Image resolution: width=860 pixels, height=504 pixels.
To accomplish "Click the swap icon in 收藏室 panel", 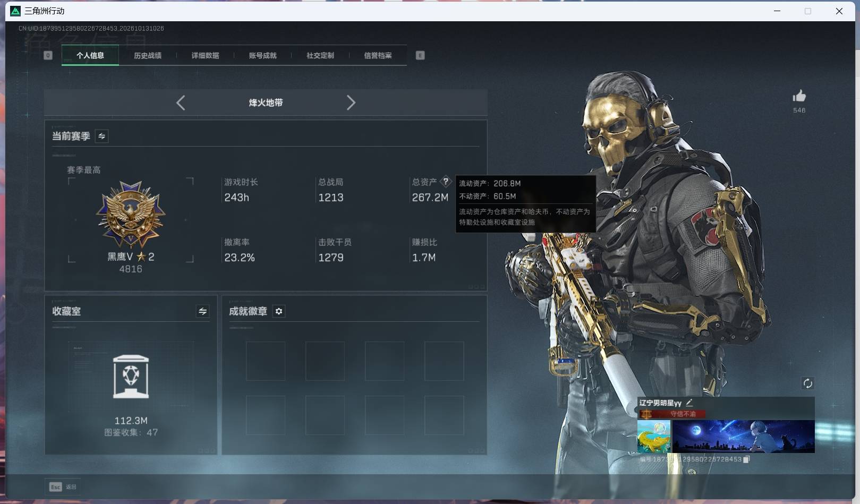I will tap(202, 311).
